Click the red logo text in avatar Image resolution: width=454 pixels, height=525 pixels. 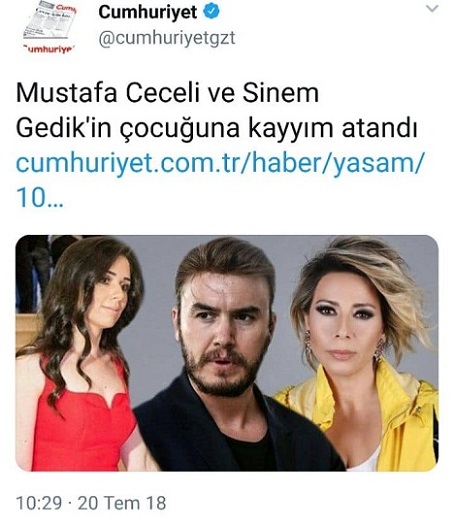click(x=50, y=50)
